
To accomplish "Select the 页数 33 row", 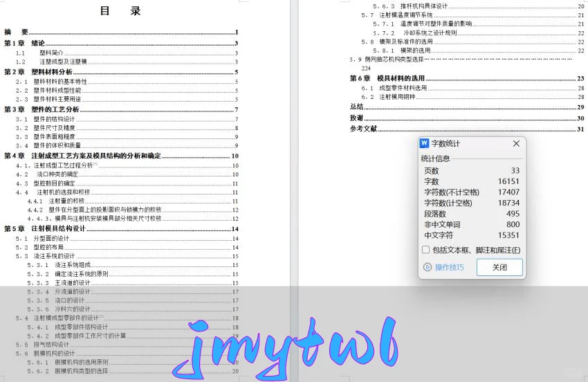I will tap(472, 171).
